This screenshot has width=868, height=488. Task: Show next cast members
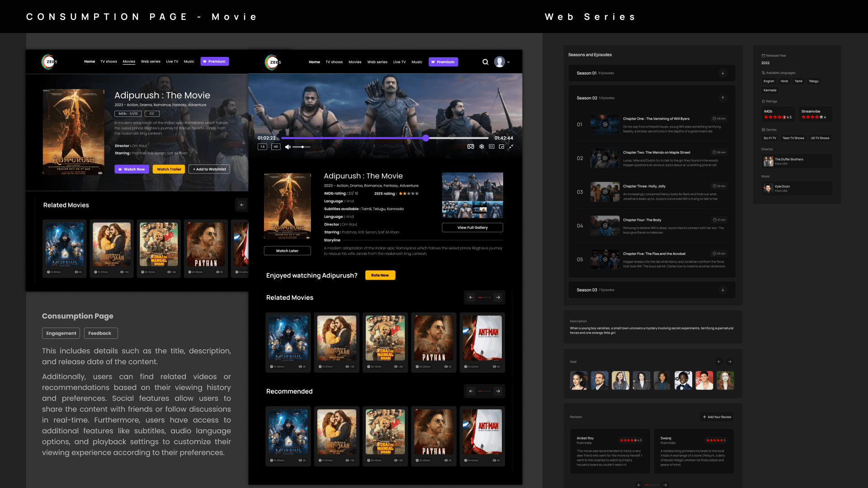pyautogui.click(x=730, y=361)
